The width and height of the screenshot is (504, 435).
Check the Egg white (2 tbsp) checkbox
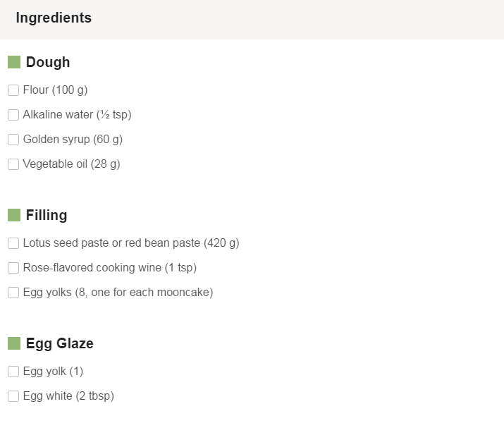(x=13, y=396)
